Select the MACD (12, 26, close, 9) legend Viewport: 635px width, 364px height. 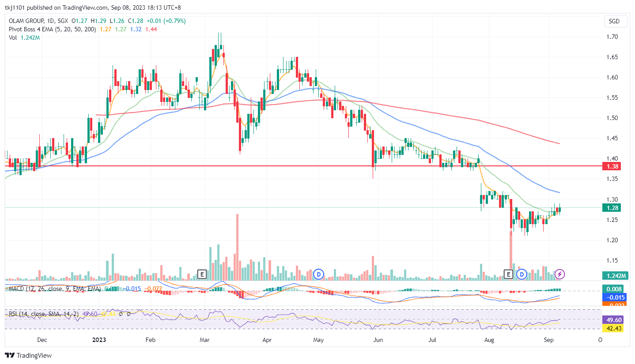[55, 289]
